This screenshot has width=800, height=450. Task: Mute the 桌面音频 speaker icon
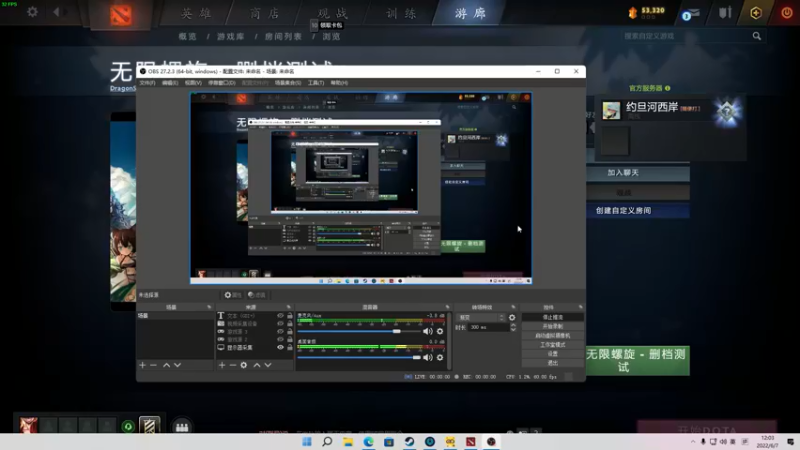pos(428,357)
